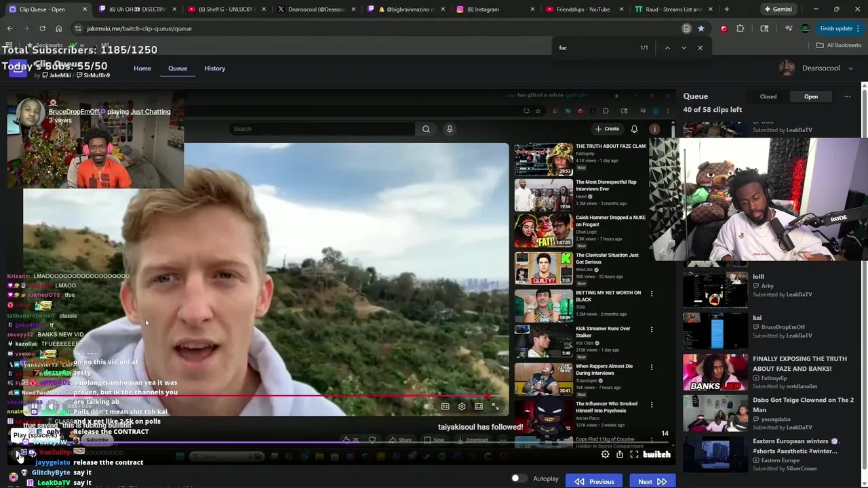868x488 pixels.
Task: Open queue options three-dot menu
Action: pos(847,96)
